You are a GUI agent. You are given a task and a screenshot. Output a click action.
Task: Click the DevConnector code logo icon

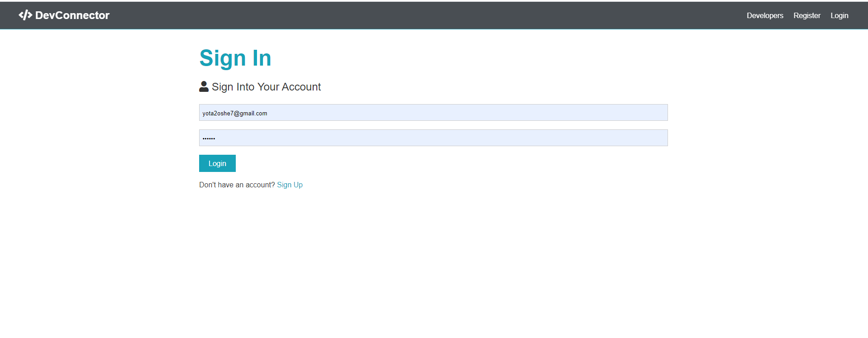tap(25, 15)
